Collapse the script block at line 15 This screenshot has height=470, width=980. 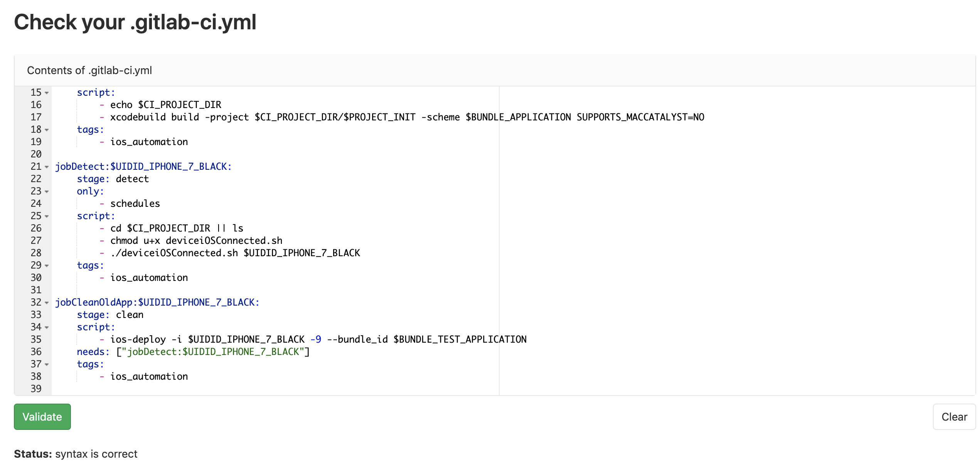click(x=47, y=93)
